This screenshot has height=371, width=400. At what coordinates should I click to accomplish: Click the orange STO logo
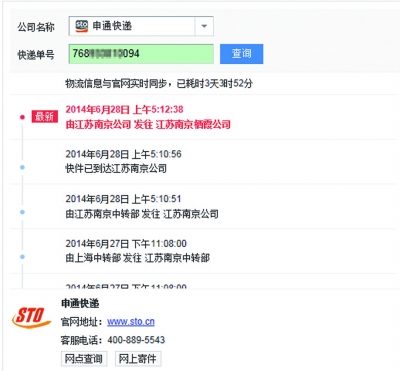[x=31, y=317]
